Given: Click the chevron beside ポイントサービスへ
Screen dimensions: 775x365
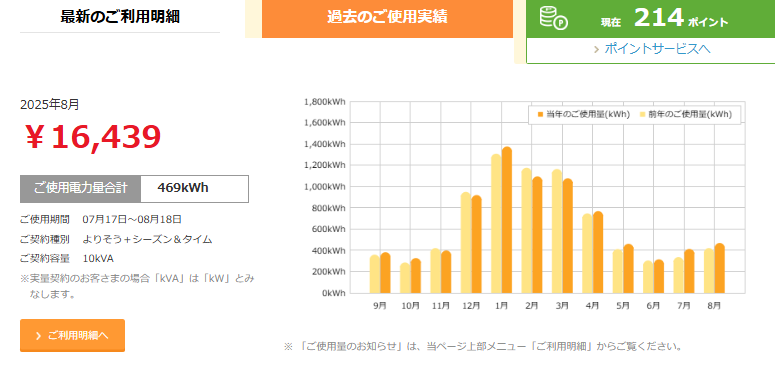Looking at the screenshot, I should (x=597, y=49).
